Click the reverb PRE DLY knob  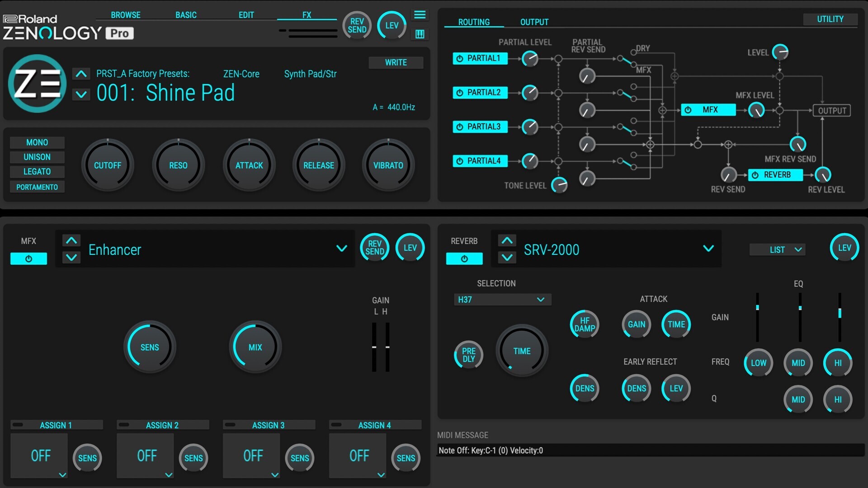(x=468, y=355)
